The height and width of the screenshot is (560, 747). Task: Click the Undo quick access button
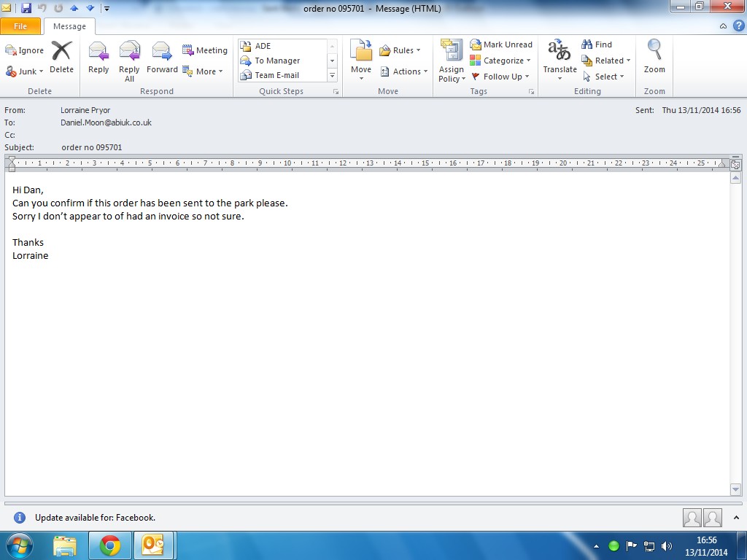coord(42,8)
